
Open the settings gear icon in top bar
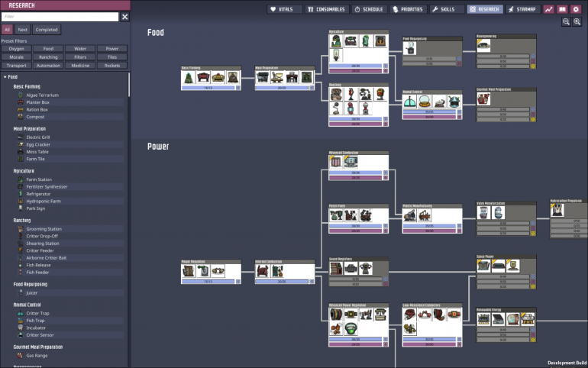coord(576,9)
